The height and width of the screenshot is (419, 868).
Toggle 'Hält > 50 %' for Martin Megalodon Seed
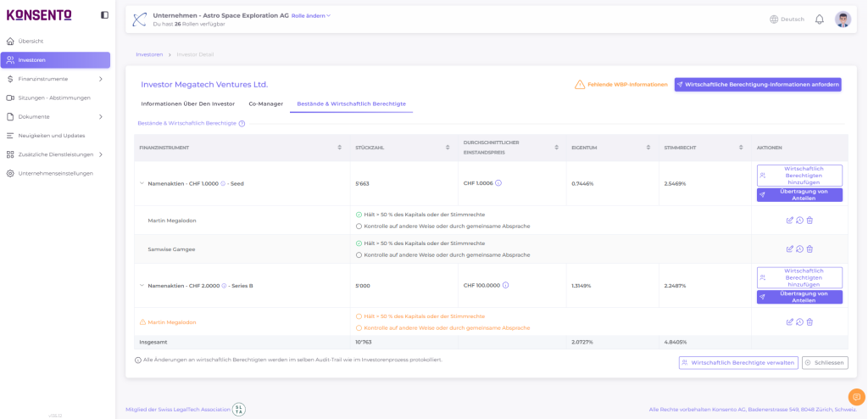tap(359, 215)
